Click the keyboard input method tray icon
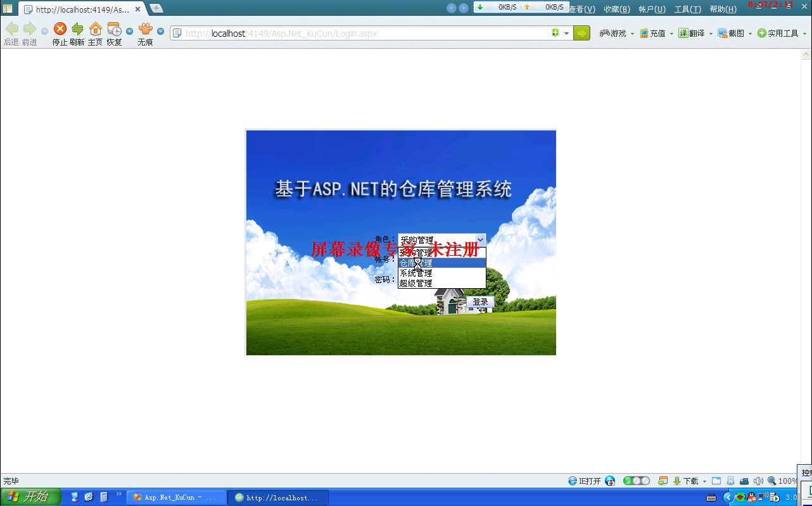Viewport: 812px width, 506px height. [x=711, y=497]
